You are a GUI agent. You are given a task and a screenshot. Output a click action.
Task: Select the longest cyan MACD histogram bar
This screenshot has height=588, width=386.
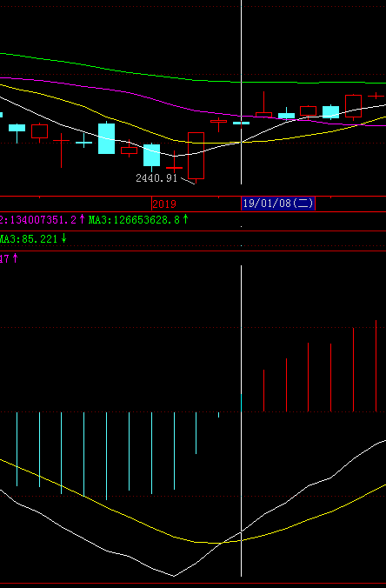106,456
